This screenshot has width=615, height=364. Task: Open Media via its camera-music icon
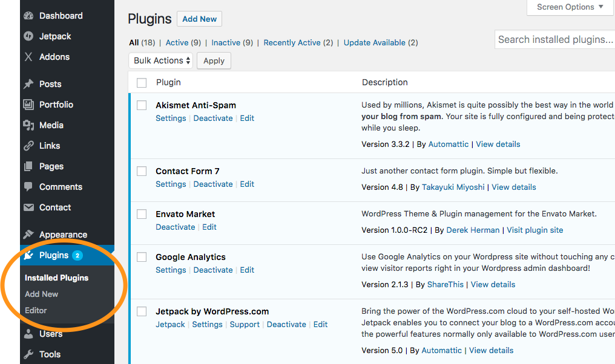click(28, 125)
